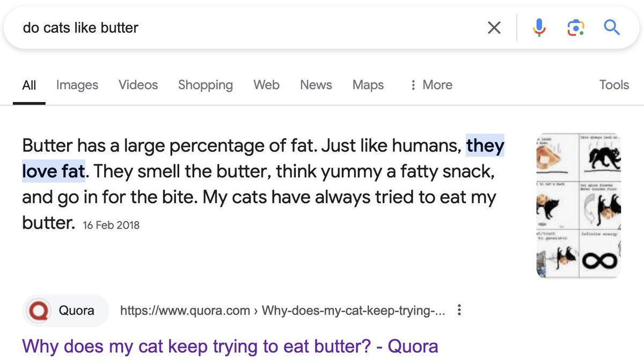The image size is (644, 364).
Task: Clear the search query with X icon
Action: (494, 27)
